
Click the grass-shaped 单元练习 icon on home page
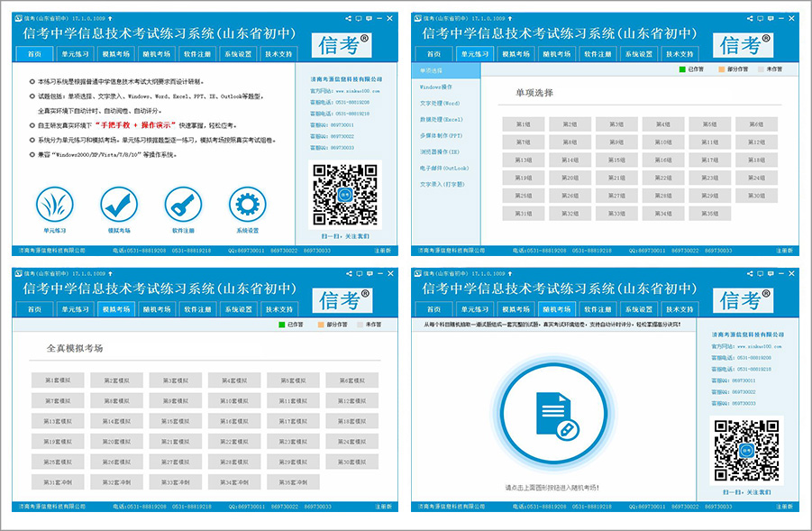click(55, 205)
